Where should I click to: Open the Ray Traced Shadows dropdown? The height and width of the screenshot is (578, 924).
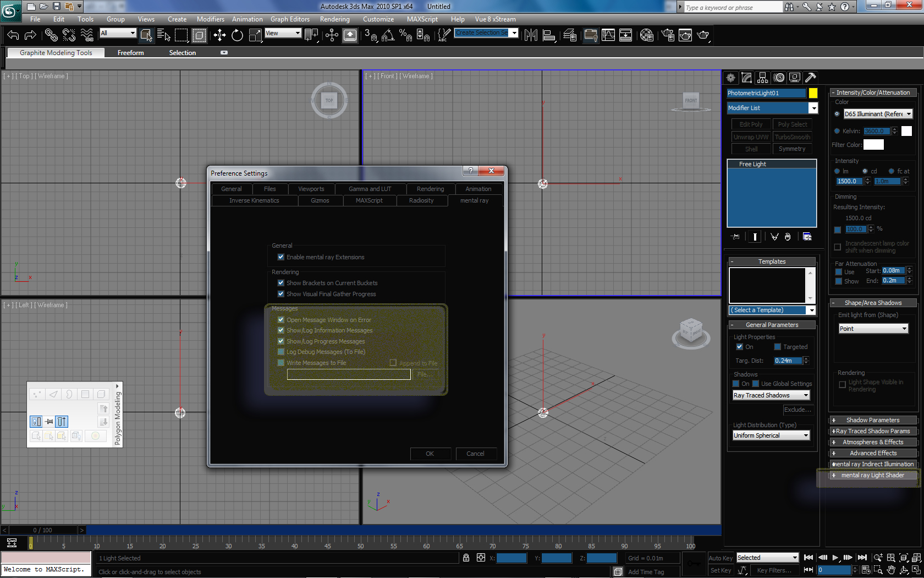771,395
